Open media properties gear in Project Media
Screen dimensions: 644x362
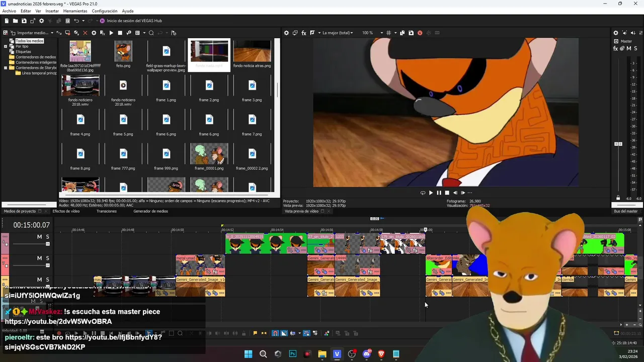(x=94, y=33)
